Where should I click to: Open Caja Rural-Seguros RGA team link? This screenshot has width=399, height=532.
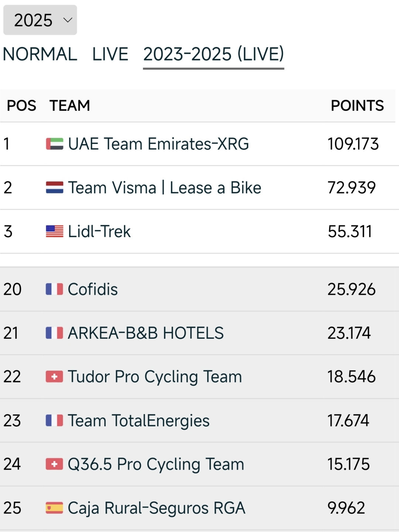click(157, 508)
